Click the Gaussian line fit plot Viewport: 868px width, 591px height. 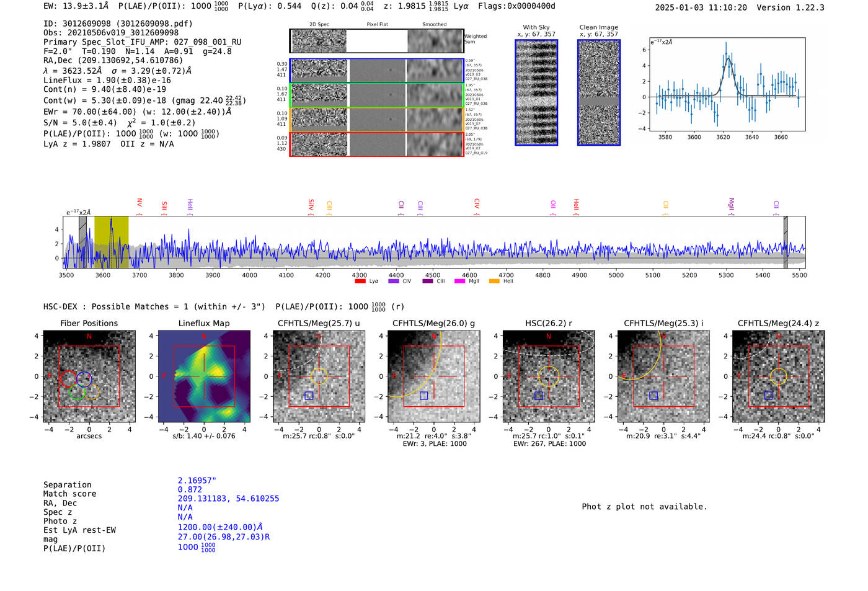(727, 84)
